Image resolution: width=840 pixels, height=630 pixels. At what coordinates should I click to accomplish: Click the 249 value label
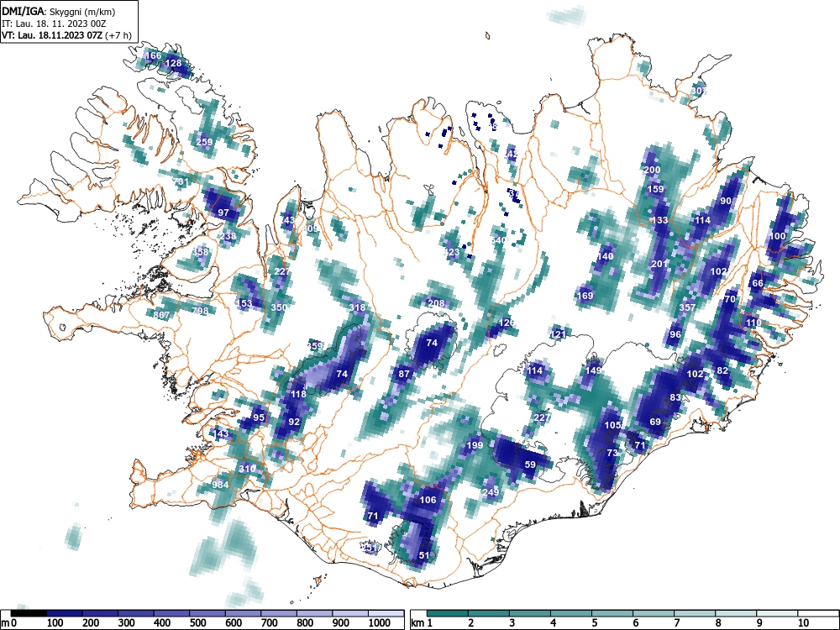(491, 492)
